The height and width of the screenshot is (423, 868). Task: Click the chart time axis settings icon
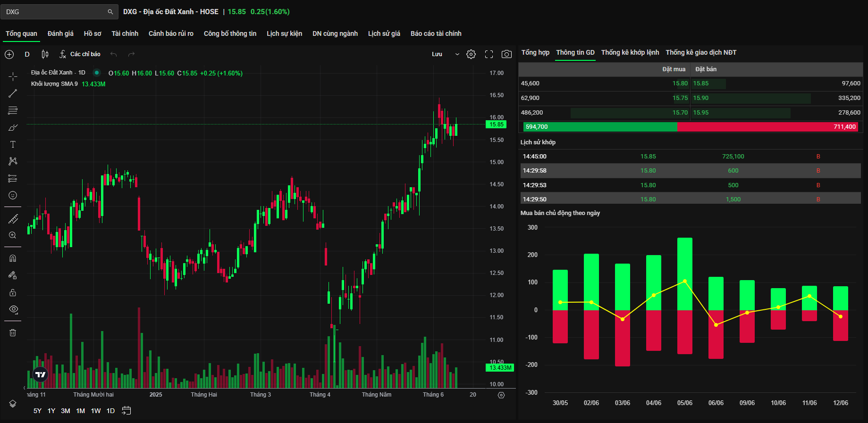tap(501, 395)
